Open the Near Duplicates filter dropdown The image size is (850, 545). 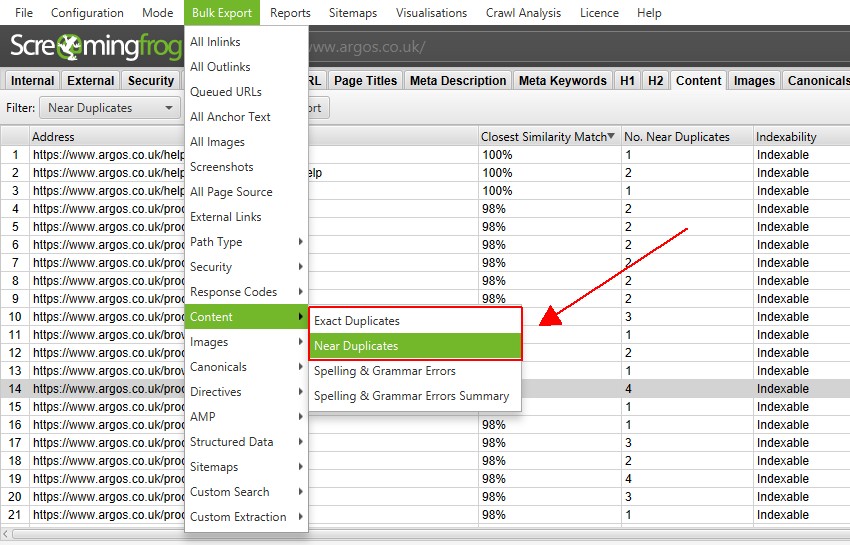(110, 107)
